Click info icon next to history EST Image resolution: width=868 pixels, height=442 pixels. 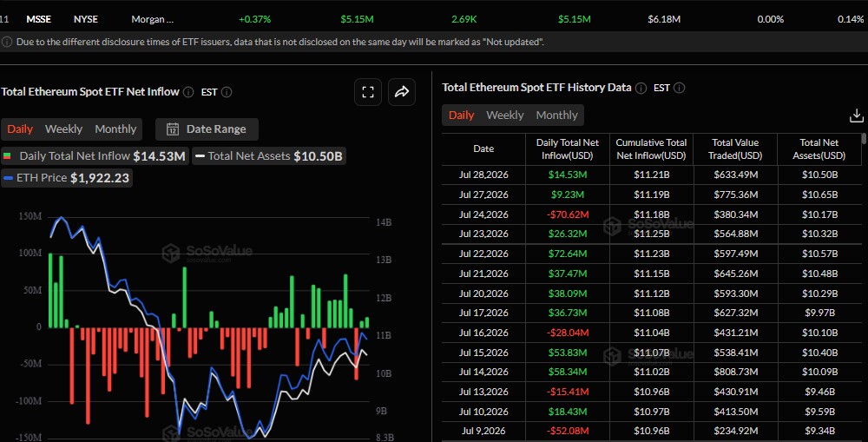680,88
